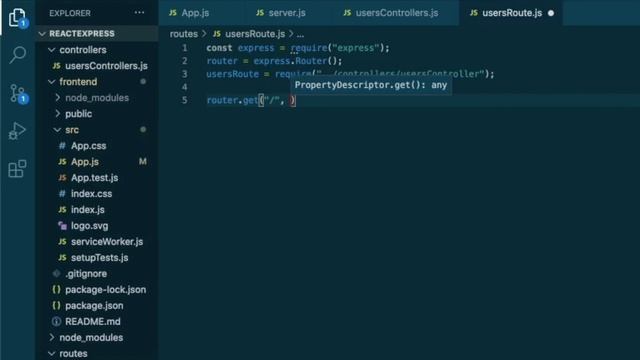Click the info icon beside README.md
The width and height of the screenshot is (640, 360).
56,321
